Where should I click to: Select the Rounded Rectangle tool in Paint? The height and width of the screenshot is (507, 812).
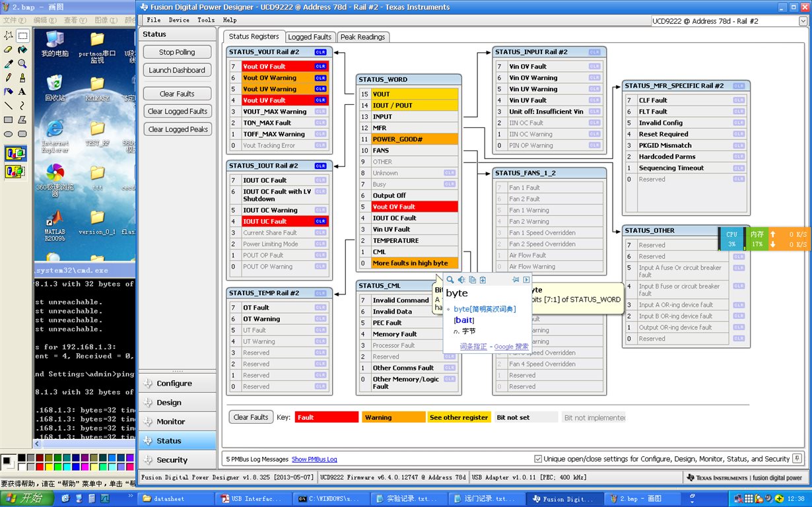pyautogui.click(x=22, y=133)
